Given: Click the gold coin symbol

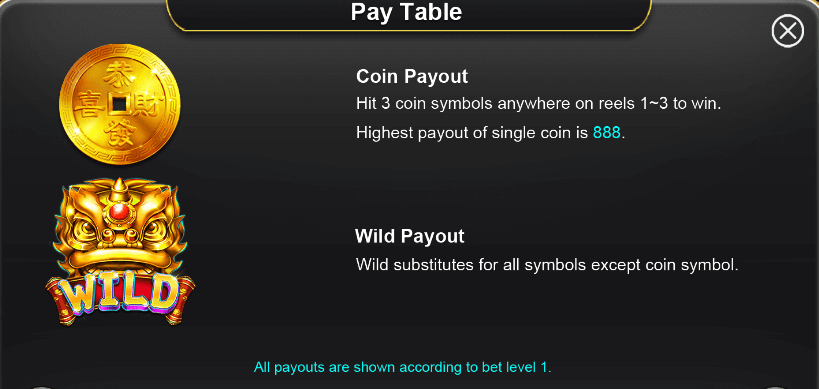Looking at the screenshot, I should [120, 104].
